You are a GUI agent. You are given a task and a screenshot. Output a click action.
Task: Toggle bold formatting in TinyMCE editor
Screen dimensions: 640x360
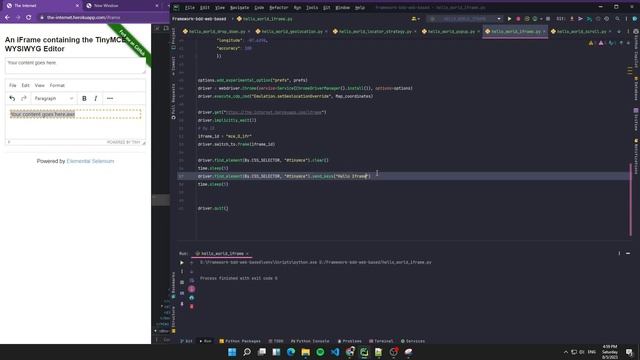[84, 98]
